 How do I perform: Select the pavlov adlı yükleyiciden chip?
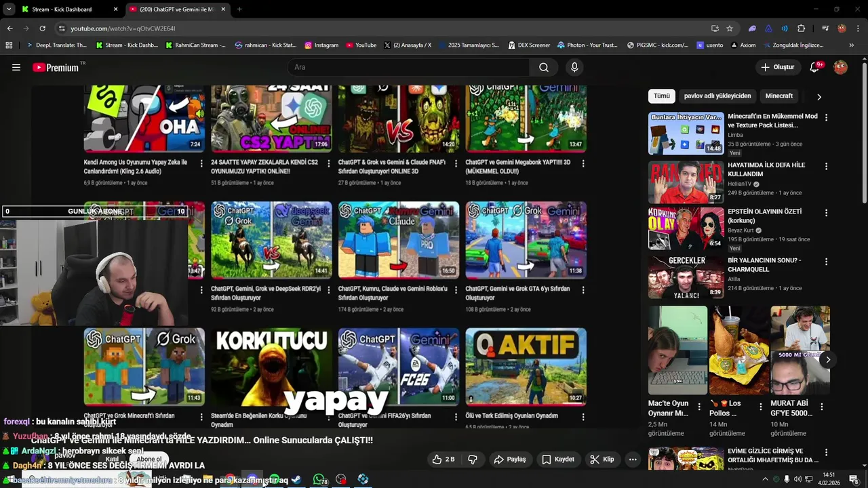pyautogui.click(x=717, y=96)
